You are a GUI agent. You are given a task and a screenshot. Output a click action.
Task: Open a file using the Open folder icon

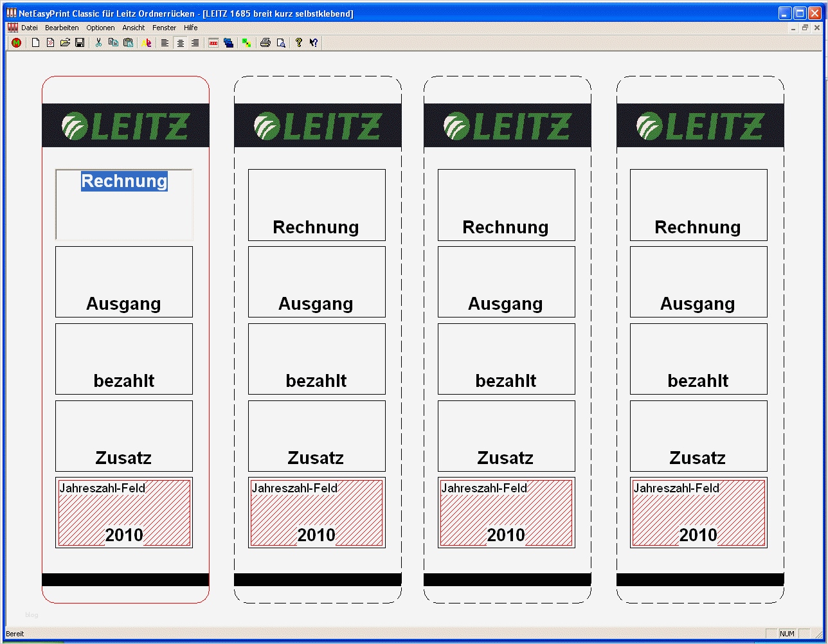(x=65, y=42)
